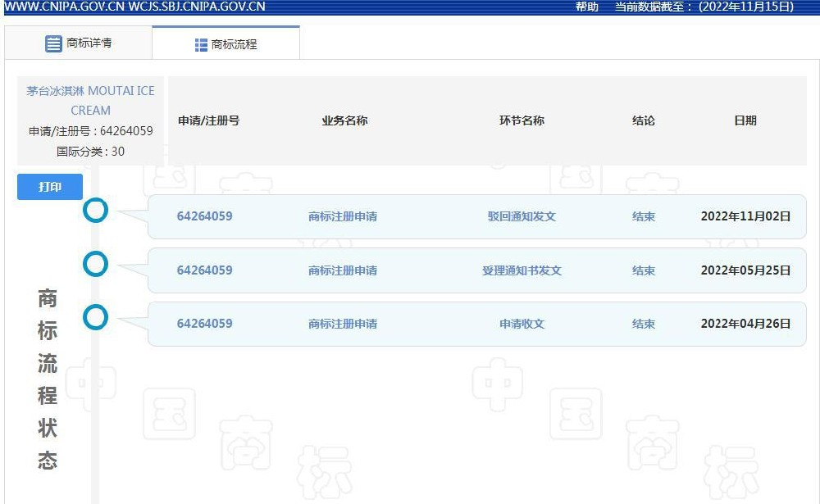Click the 当前数据截至 date notice
The width and height of the screenshot is (820, 504).
(704, 7)
